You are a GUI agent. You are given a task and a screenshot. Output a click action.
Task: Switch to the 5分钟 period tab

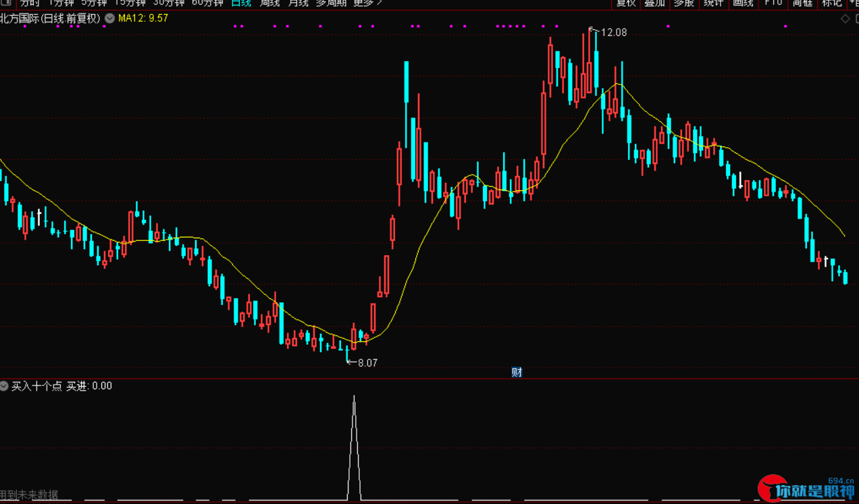point(94,3)
